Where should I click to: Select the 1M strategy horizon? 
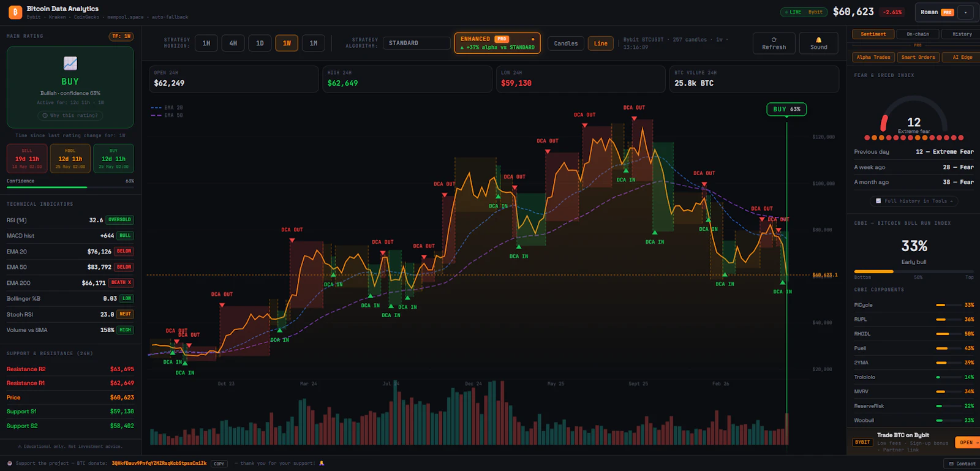(x=314, y=43)
